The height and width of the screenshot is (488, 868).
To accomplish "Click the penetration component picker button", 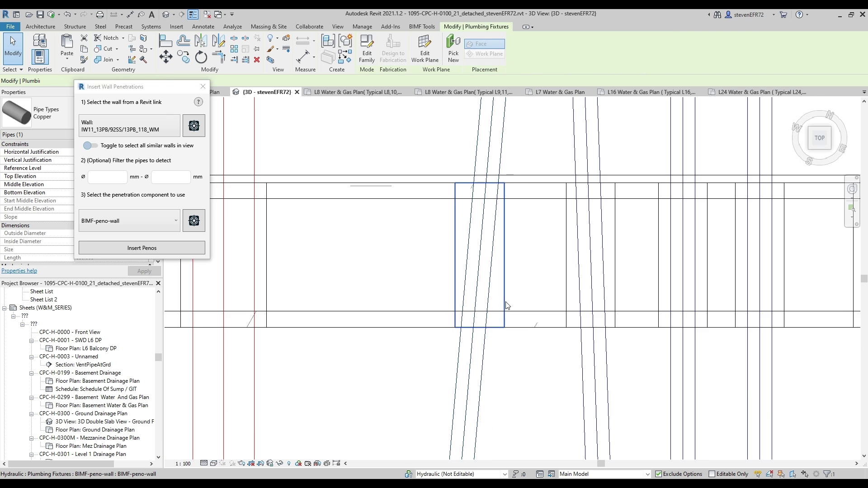I will (193, 221).
